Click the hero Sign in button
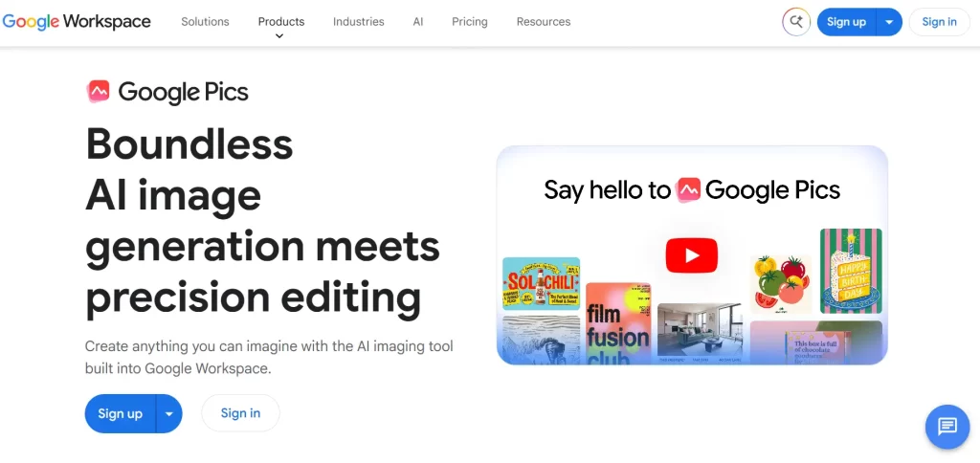The height and width of the screenshot is (463, 980). pyautogui.click(x=240, y=413)
